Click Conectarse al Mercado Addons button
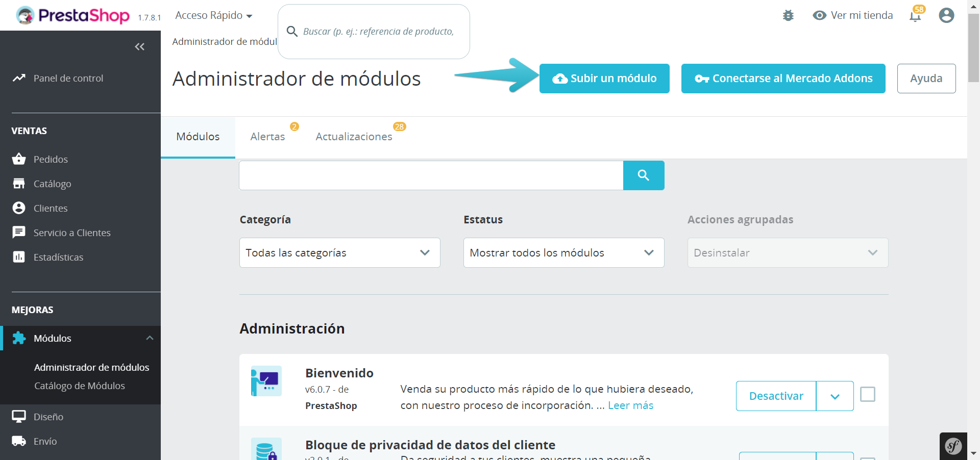The height and width of the screenshot is (460, 980). [783, 79]
